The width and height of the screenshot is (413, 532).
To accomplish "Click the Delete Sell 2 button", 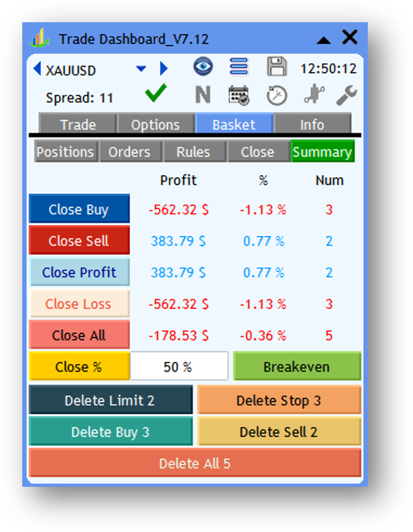I will click(279, 431).
